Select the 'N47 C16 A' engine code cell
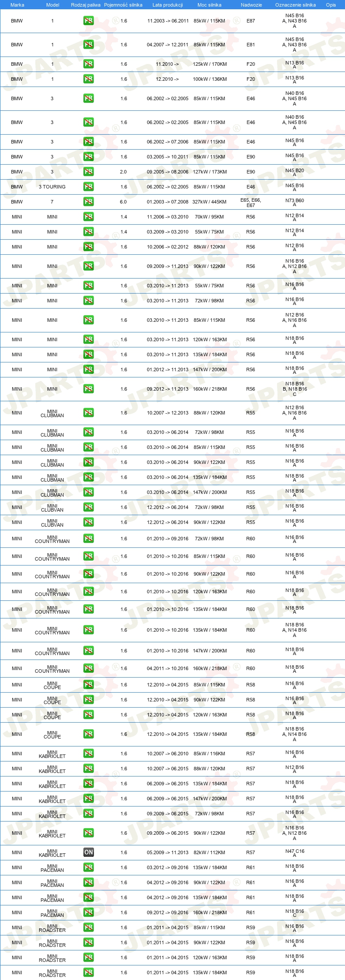This screenshot has height=980, width=345. pos(295,853)
